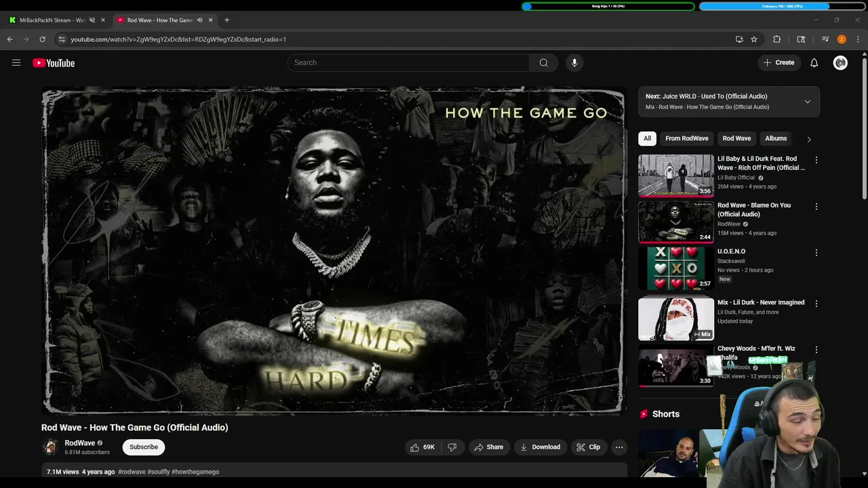This screenshot has height=488, width=868.
Task: Share the video
Action: [488, 447]
